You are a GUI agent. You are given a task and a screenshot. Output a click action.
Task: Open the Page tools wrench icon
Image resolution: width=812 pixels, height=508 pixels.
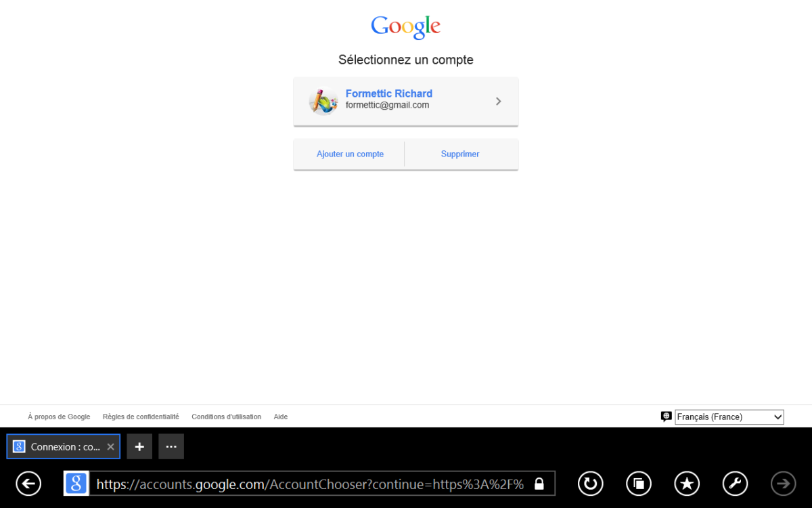pos(736,484)
